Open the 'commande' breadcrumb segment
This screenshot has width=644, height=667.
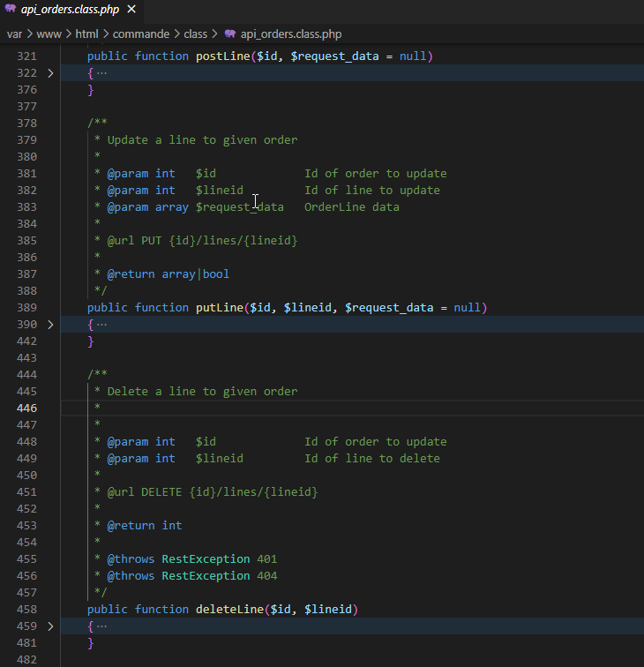click(x=142, y=34)
